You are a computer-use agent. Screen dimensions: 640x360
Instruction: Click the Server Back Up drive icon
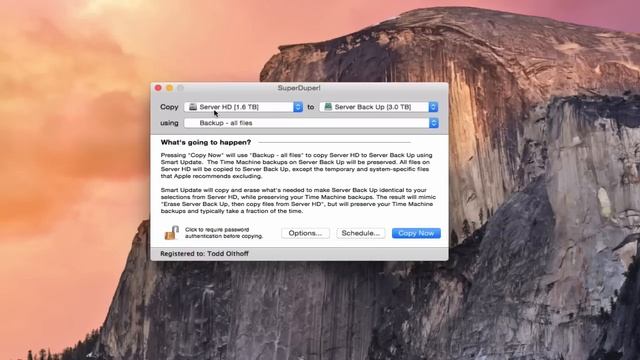coord(328,107)
